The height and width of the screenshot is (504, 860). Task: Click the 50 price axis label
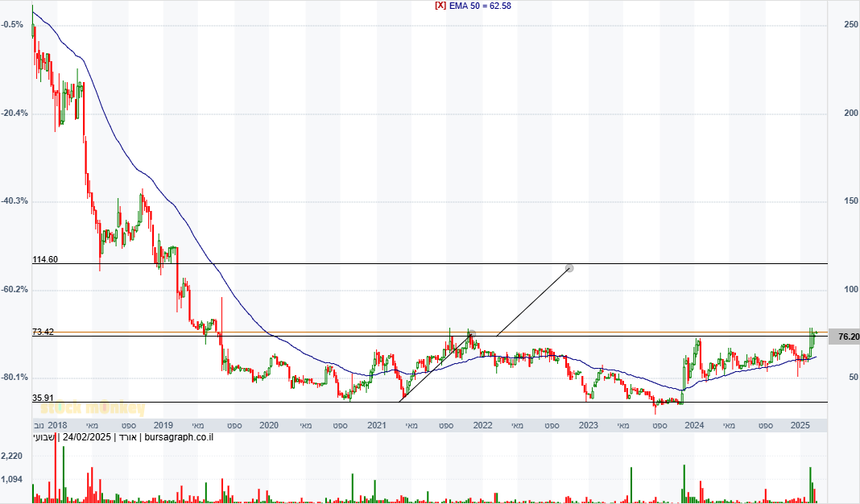click(854, 377)
